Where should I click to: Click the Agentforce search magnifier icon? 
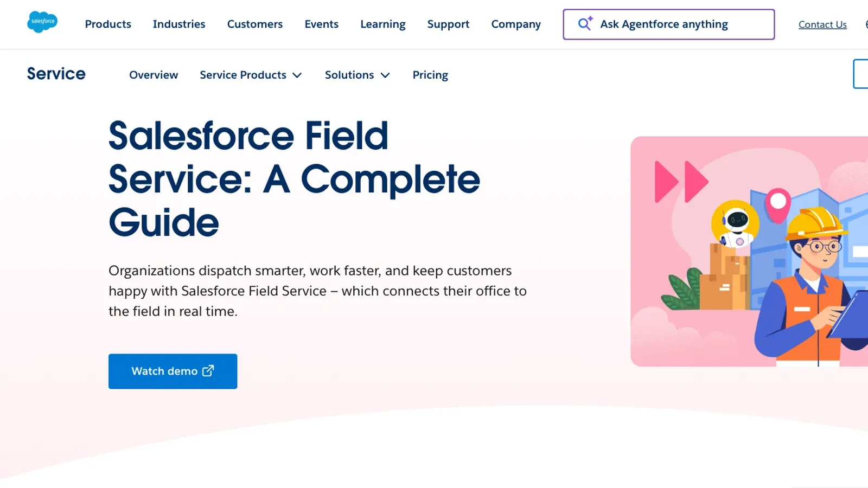pos(585,24)
